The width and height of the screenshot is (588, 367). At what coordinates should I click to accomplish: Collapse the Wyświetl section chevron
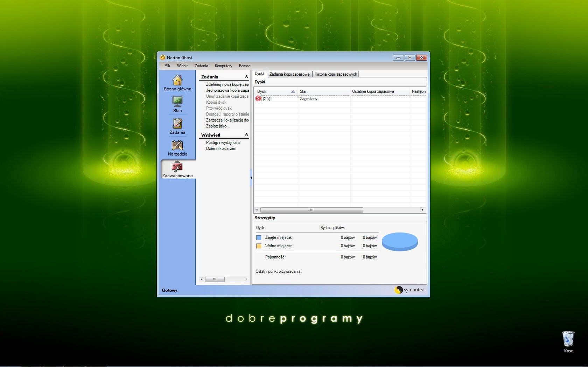pos(246,135)
